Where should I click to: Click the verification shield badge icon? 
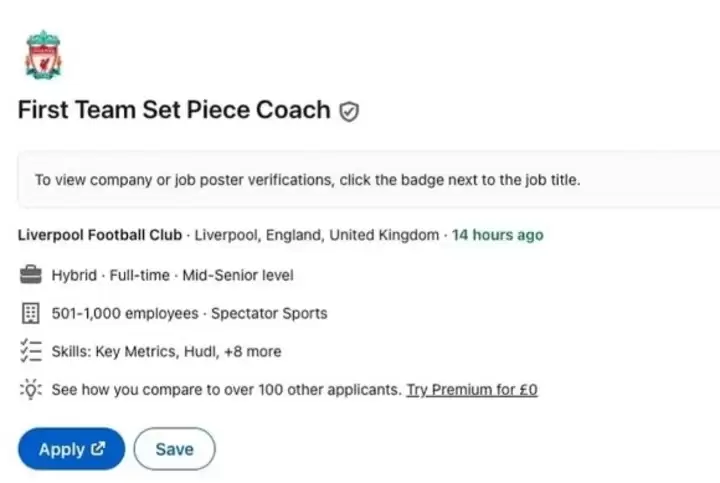[x=349, y=111]
